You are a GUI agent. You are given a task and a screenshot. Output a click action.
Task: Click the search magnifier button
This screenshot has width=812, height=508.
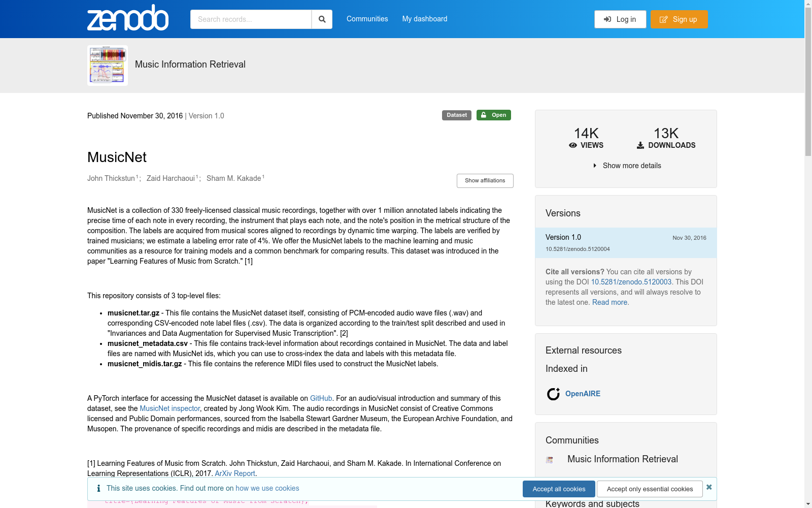pos(322,19)
